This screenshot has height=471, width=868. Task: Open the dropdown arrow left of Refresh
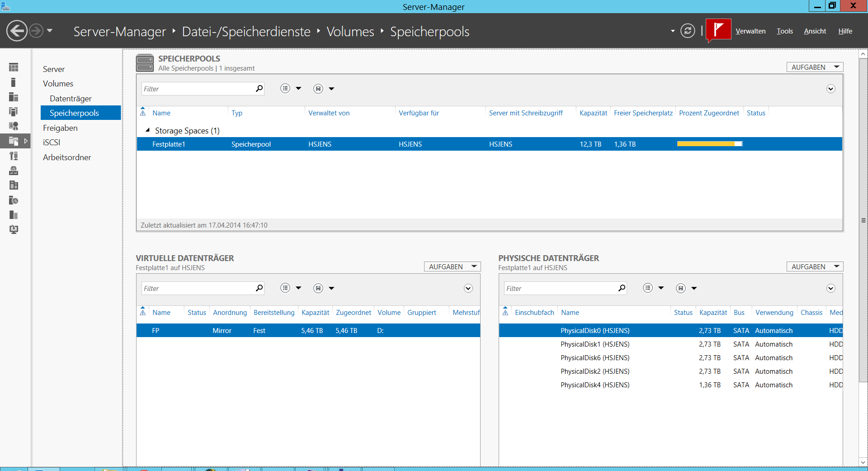673,31
